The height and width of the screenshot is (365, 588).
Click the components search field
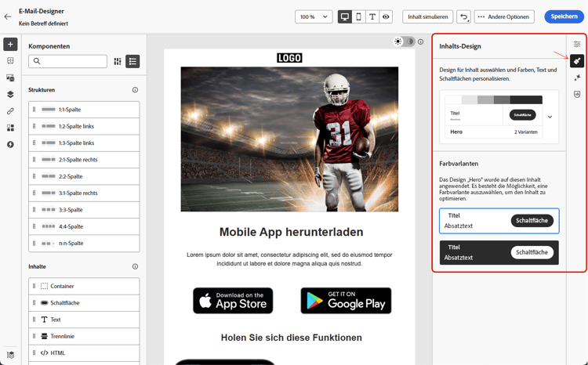click(68, 61)
